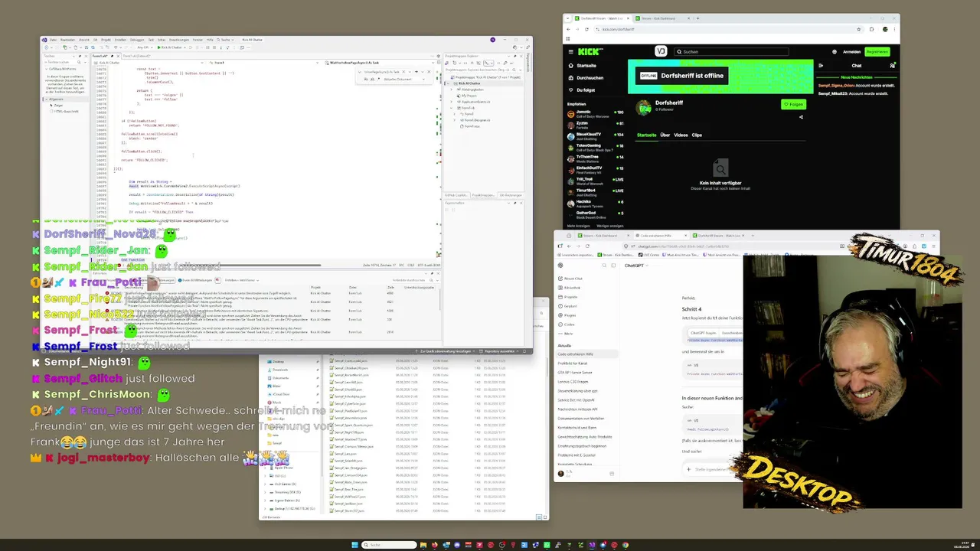The height and width of the screenshot is (551, 980).
Task: Open the Repository auswählen dropdown in the status bar
Action: click(x=498, y=351)
